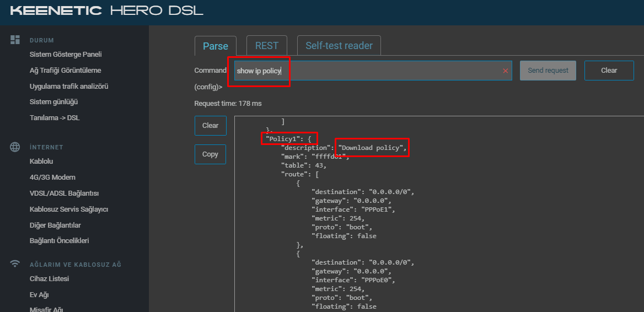Click the "interface": "PPPoE1" line
Screen dimensions: 644x312
tap(353, 209)
